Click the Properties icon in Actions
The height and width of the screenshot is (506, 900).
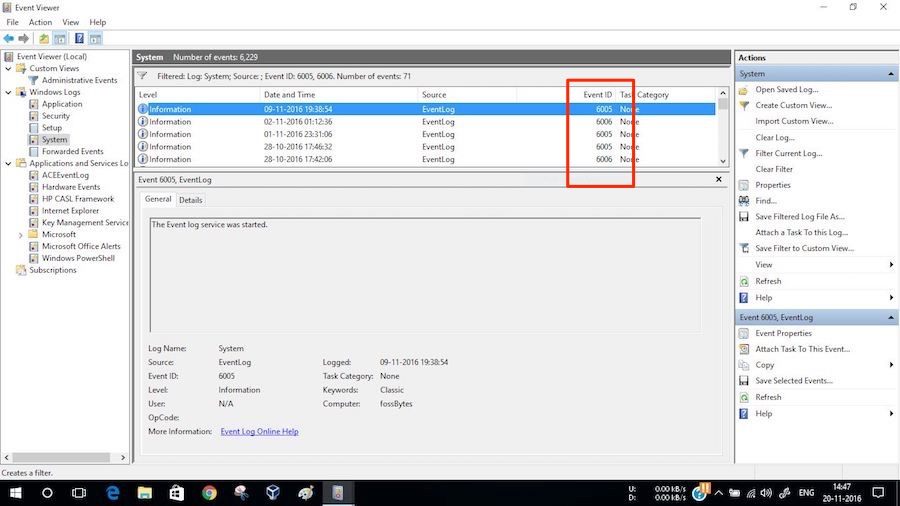click(744, 185)
